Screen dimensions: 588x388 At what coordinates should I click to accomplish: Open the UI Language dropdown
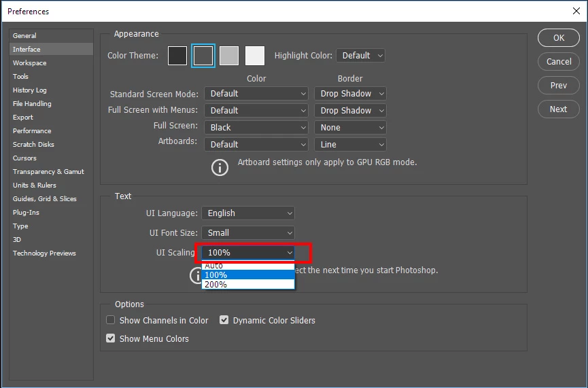pos(248,213)
